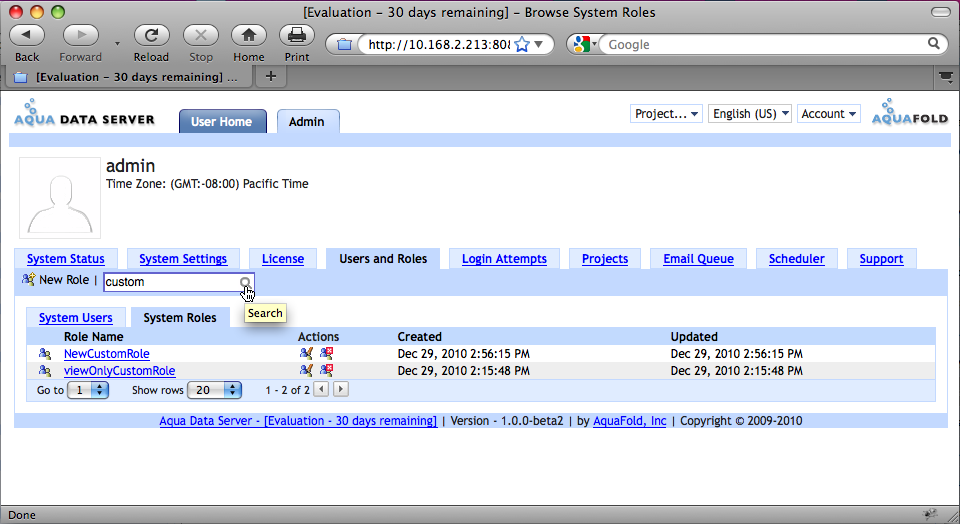The image size is (960, 524).
Task: Select the System Roles subtab
Action: 180,318
